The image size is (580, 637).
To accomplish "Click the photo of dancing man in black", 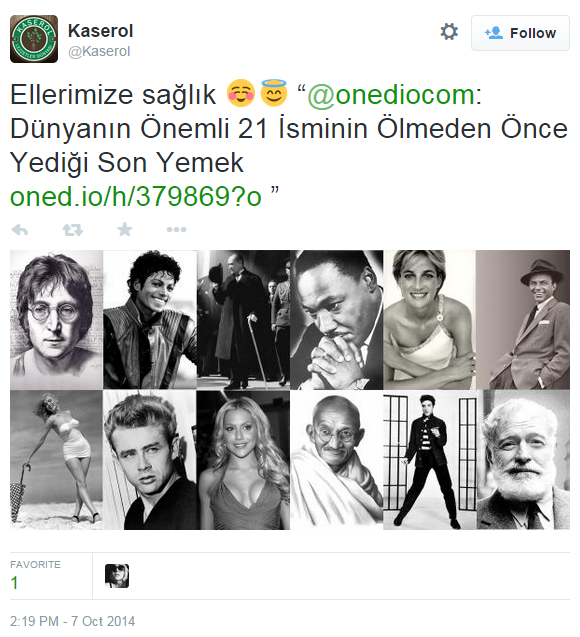I will pyautogui.click(x=430, y=460).
